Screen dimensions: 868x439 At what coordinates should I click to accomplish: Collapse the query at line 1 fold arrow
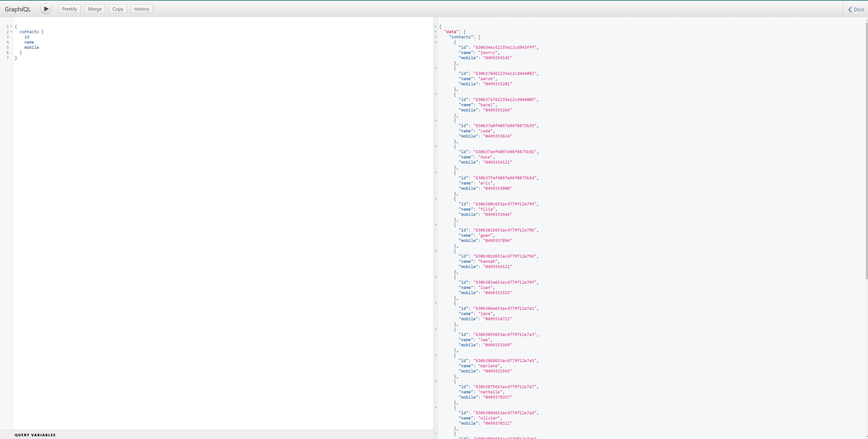11,26
